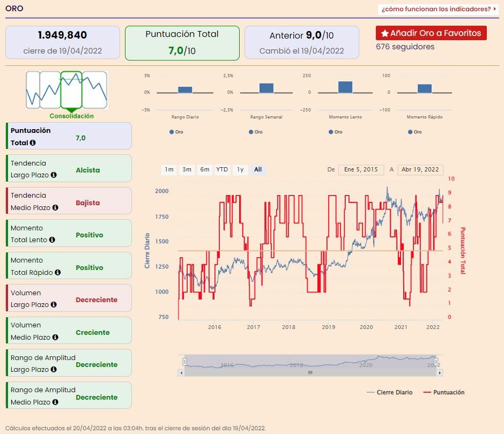Image resolution: width=504 pixels, height=434 pixels.
Task: Toggle Oro legend under Momento Lento
Action: 335,132
